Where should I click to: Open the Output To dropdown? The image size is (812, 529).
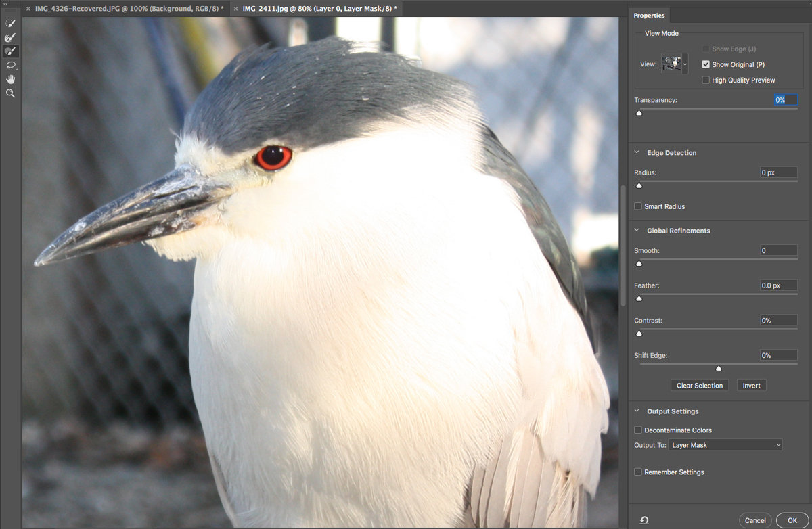tap(725, 445)
